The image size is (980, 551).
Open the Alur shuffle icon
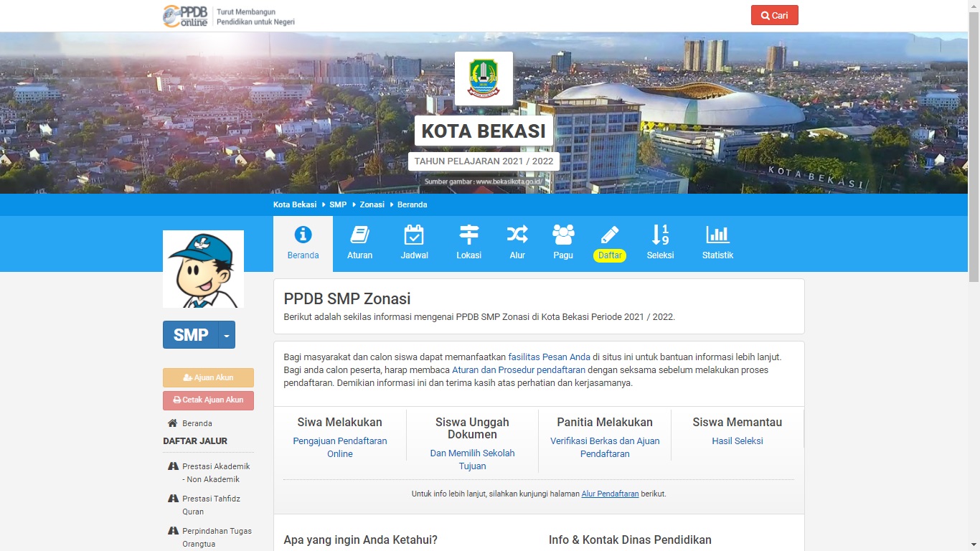[517, 235]
